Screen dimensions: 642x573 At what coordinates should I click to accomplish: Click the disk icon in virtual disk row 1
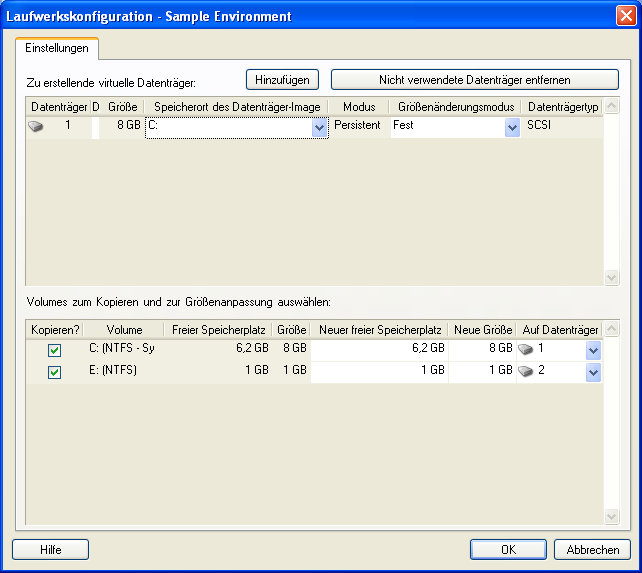(37, 127)
